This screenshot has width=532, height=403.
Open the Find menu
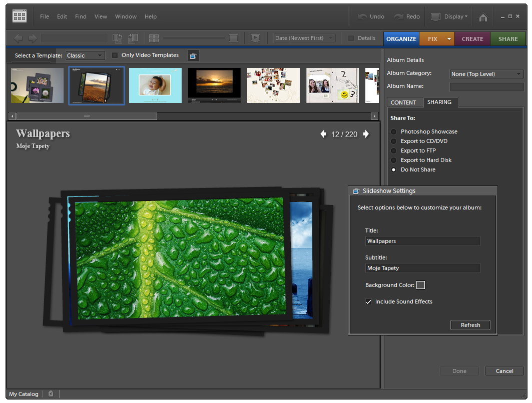click(x=81, y=16)
